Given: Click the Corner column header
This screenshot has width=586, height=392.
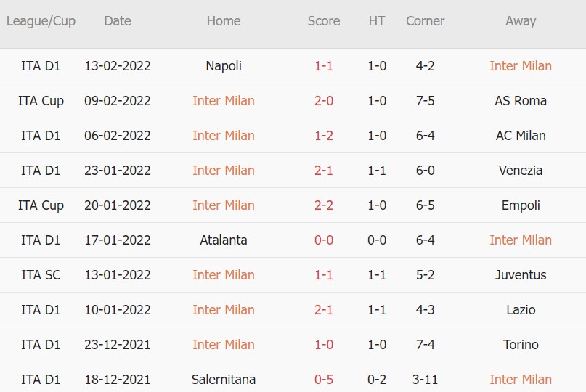Looking at the screenshot, I should (425, 21).
